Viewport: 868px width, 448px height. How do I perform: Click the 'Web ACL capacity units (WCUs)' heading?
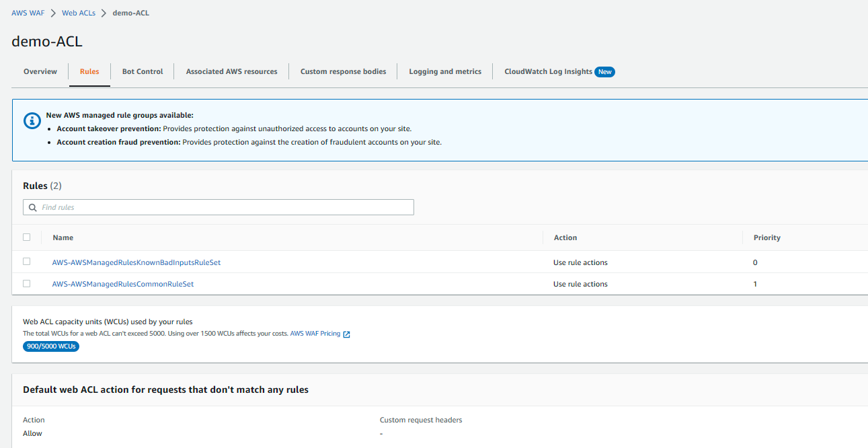click(x=108, y=322)
